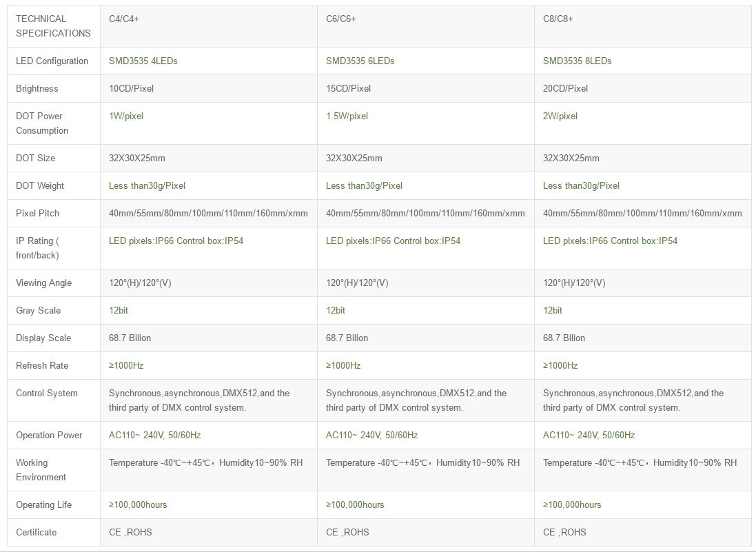The image size is (756, 552).
Task: Click the Pixel Pitch row label
Action: (x=38, y=213)
